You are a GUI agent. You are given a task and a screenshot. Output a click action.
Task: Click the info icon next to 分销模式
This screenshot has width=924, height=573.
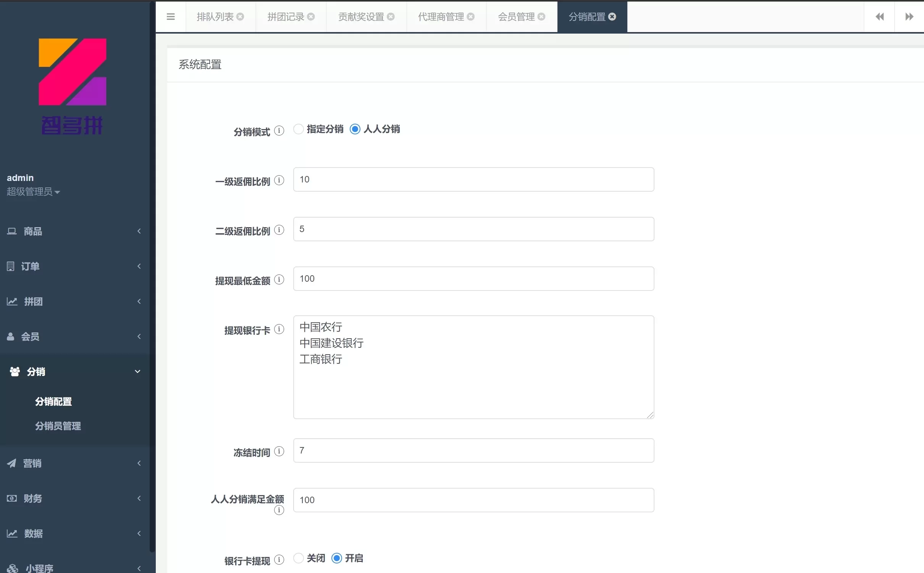point(279,131)
